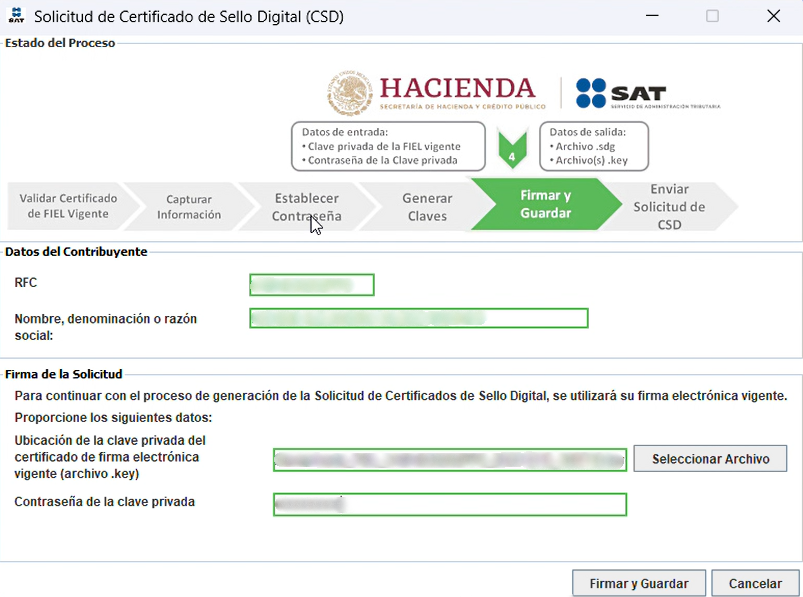Viewport: 803px width, 597px height.
Task: Focus the private key file path field
Action: coord(449,459)
